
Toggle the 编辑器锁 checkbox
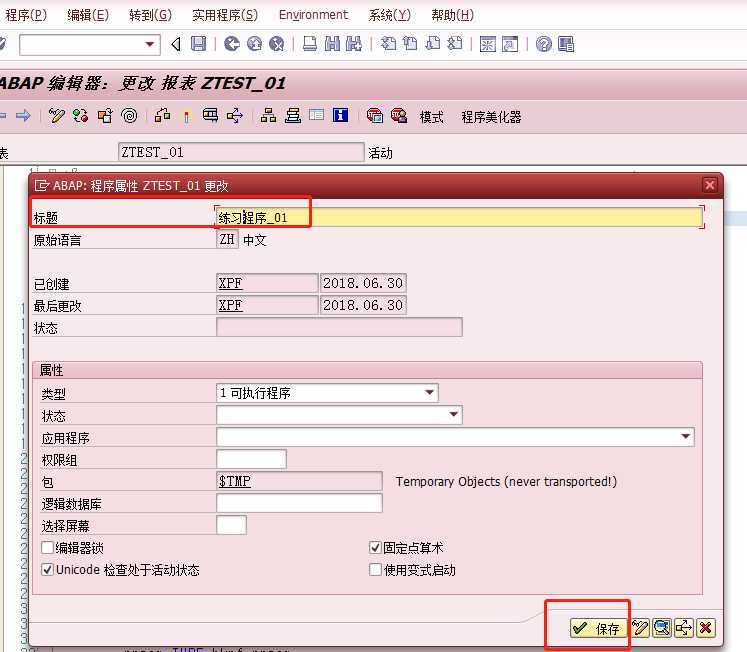coord(47,548)
